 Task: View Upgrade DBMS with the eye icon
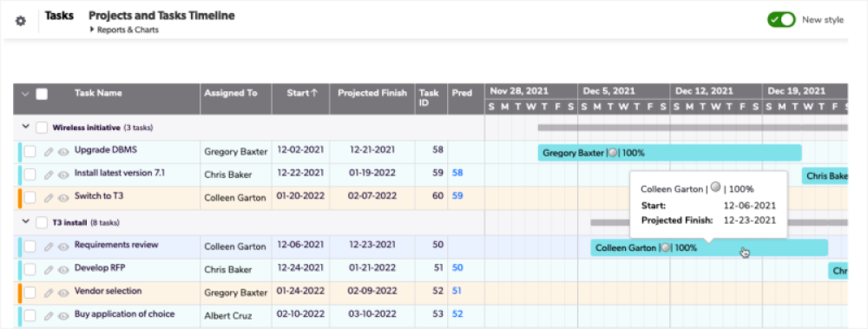(63, 152)
